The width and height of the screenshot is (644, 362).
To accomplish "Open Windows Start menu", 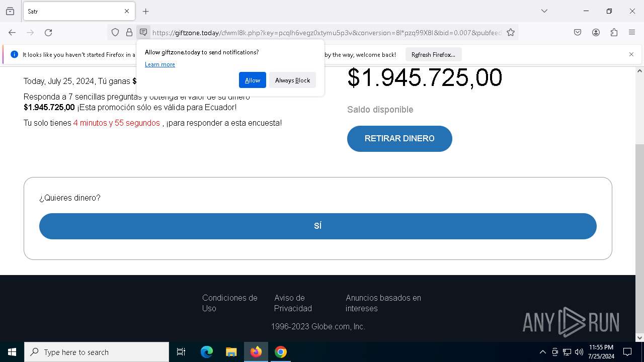I will coord(12,352).
